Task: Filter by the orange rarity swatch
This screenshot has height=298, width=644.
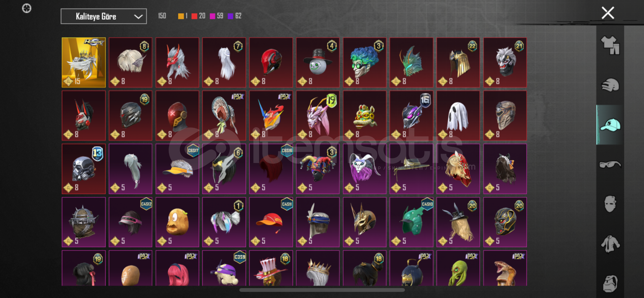Action: [181, 16]
